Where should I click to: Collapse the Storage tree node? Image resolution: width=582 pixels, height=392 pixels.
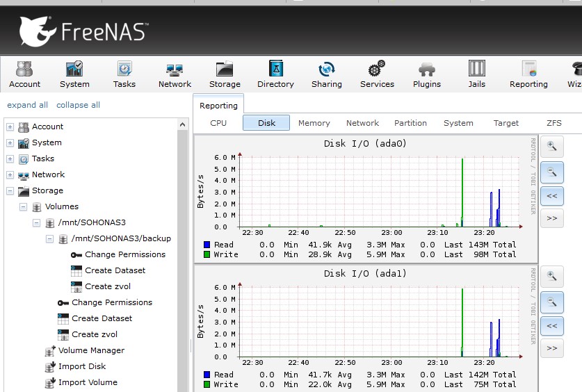(10, 191)
